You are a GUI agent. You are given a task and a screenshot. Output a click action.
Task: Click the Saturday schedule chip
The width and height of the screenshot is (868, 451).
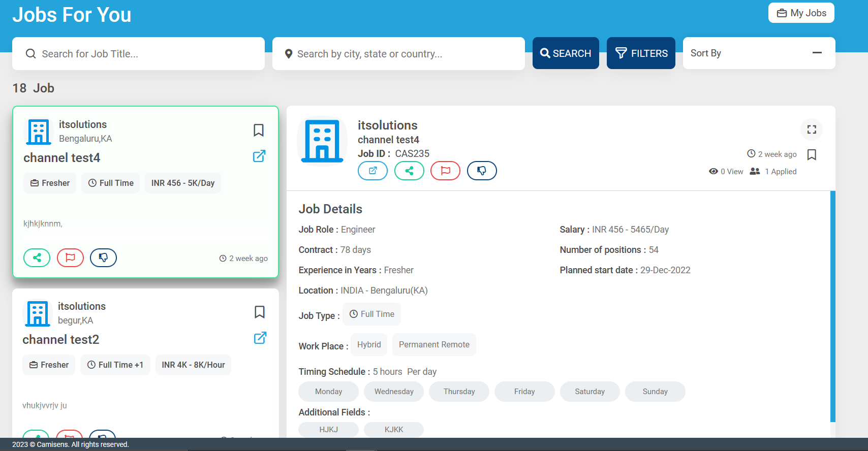click(x=590, y=392)
